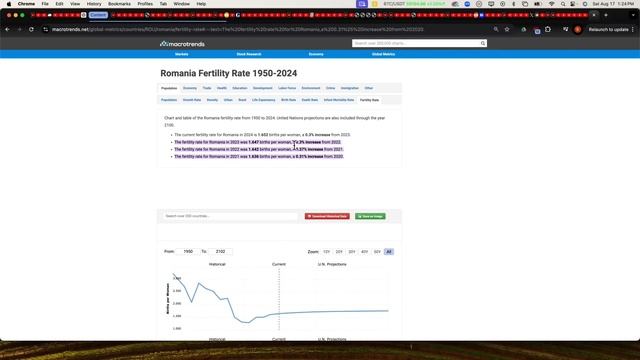Select the Immigration category tab
This screenshot has width=640, height=360.
(349, 88)
